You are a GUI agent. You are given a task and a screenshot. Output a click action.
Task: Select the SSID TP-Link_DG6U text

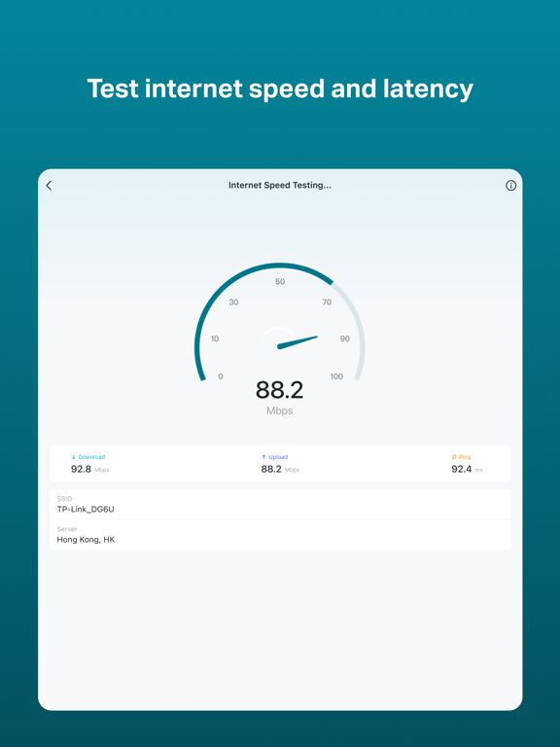coord(86,510)
